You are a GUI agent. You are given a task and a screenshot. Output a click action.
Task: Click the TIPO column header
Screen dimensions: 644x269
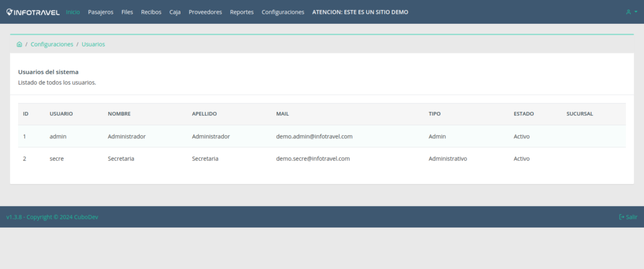pyautogui.click(x=435, y=114)
